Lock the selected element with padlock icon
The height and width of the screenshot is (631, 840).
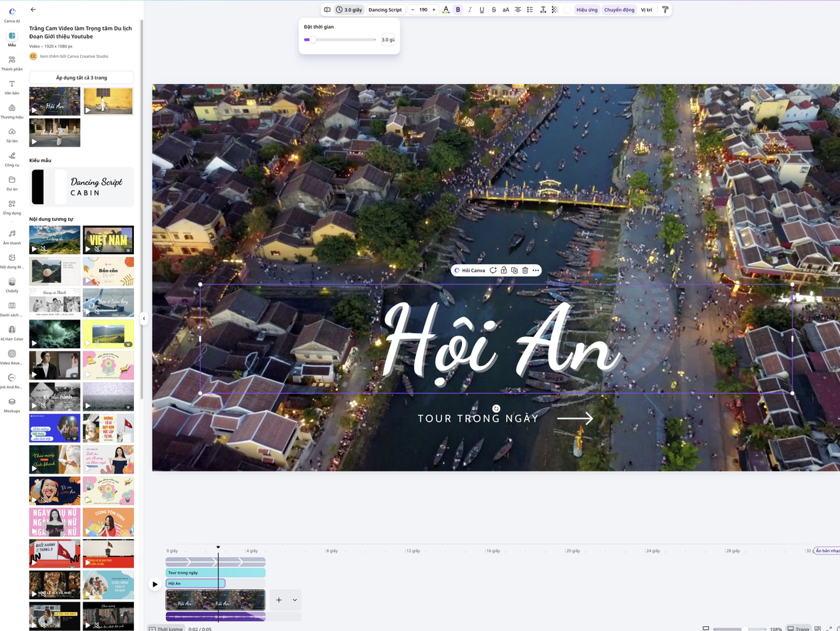click(503, 270)
